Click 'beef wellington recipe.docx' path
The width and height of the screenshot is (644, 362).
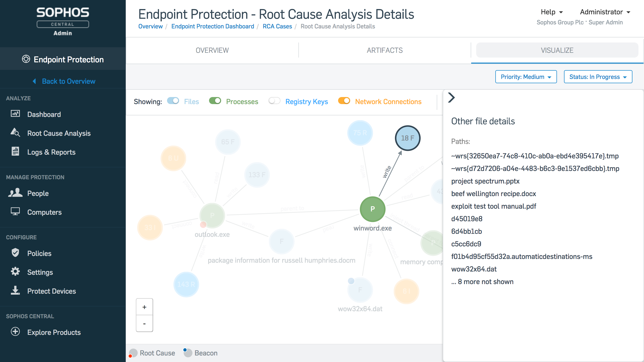coord(494,194)
